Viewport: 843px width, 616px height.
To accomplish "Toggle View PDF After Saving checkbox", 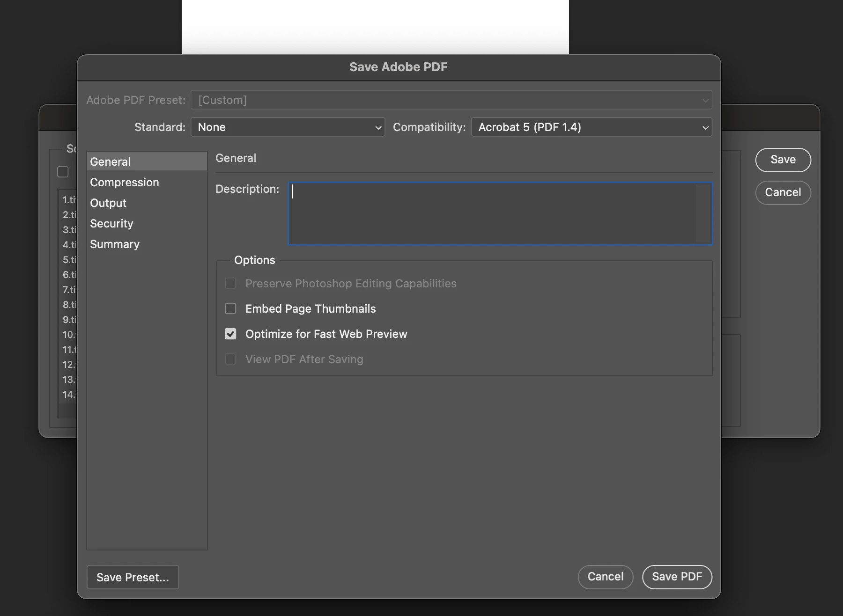I will pyautogui.click(x=230, y=359).
